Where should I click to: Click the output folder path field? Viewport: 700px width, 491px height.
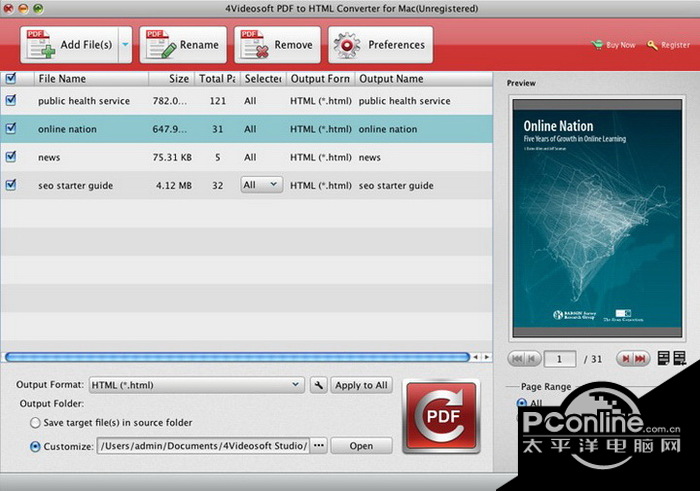pyautogui.click(x=203, y=446)
